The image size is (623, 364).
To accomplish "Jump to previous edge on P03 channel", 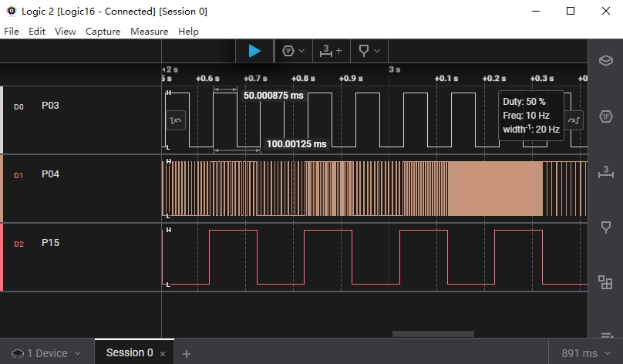I will point(176,120).
